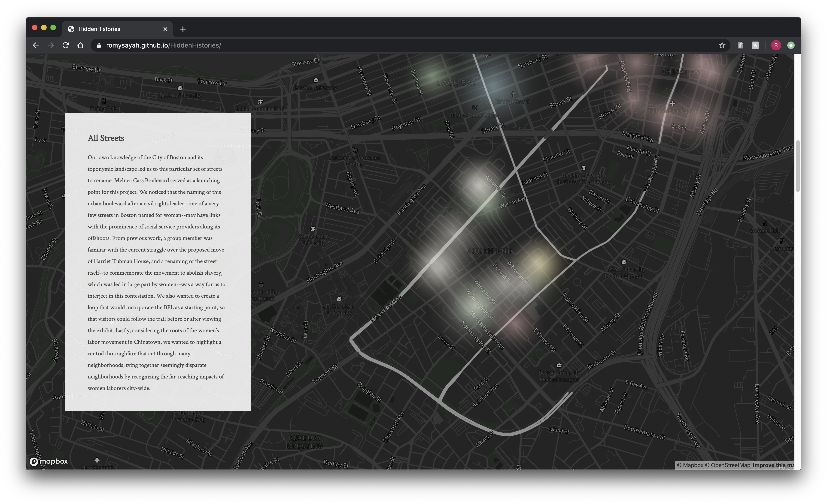The height and width of the screenshot is (504, 827).
Task: Click the forward navigation arrow
Action: click(x=51, y=45)
